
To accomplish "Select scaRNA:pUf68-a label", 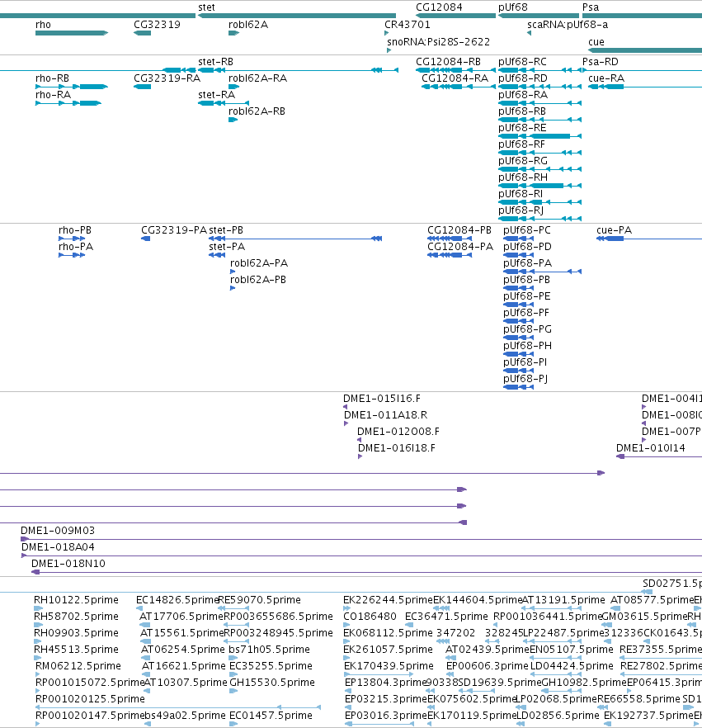I will (x=568, y=25).
